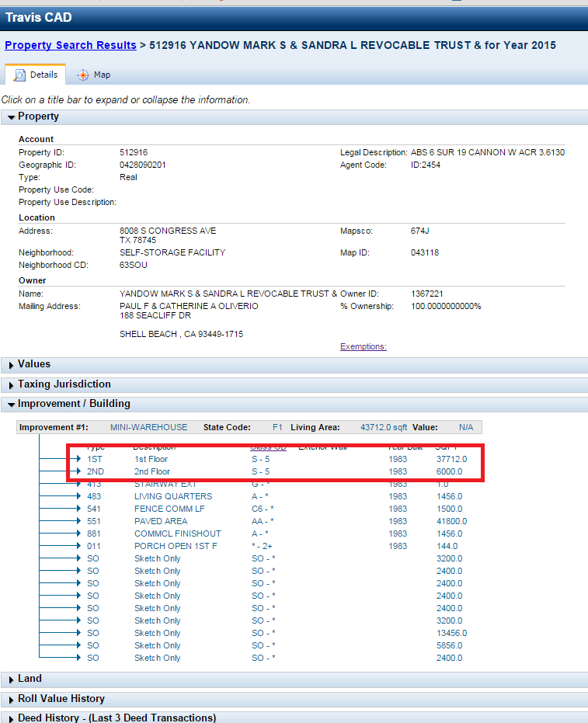Expand the Values section

(x=34, y=364)
